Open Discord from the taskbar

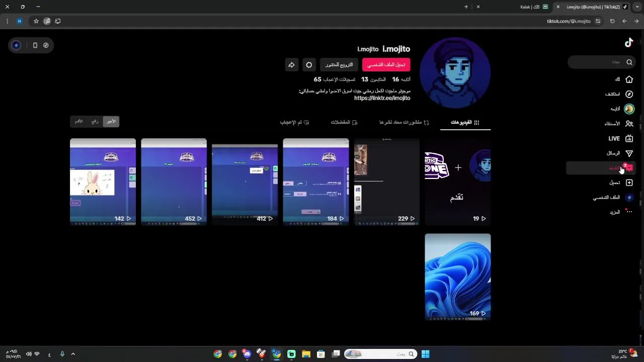pyautogui.click(x=247, y=354)
